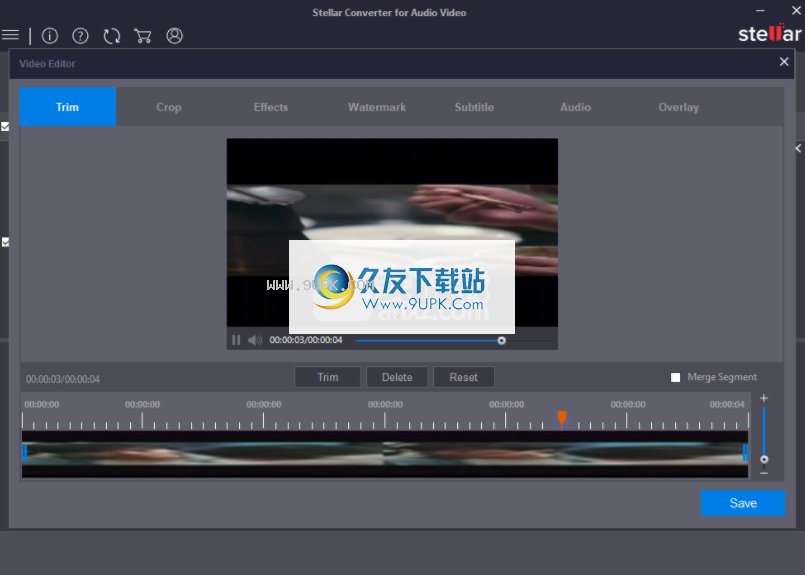
Task: Switch to the Effects tab
Action: [271, 107]
